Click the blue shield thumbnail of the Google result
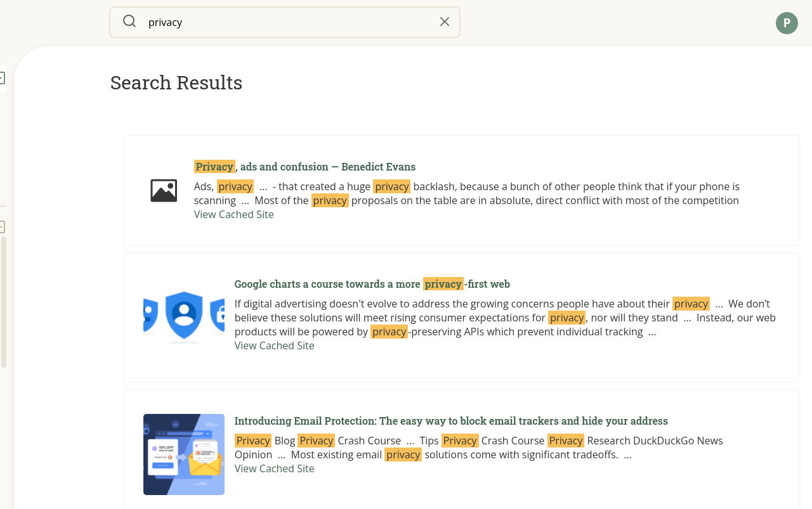The width and height of the screenshot is (812, 509). (x=184, y=318)
